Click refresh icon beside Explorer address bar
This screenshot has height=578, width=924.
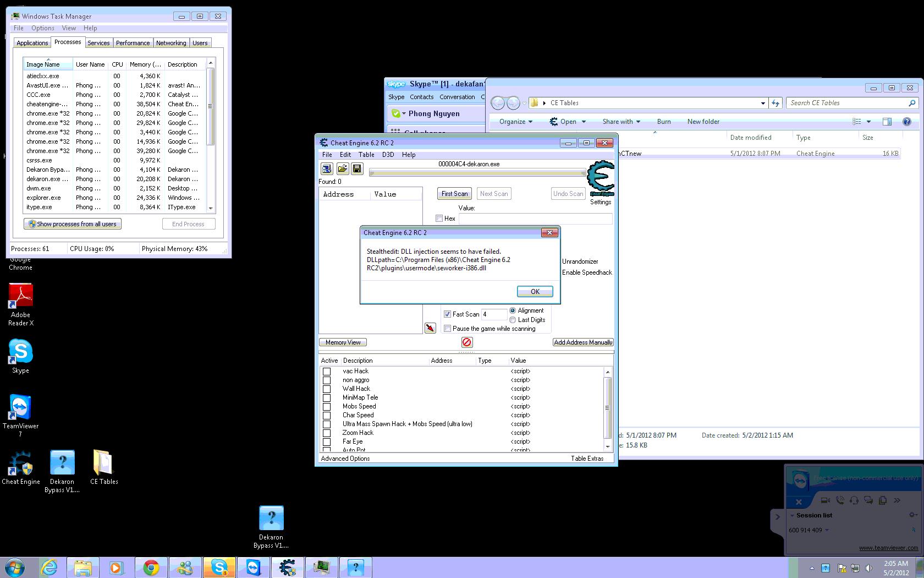pyautogui.click(x=776, y=103)
